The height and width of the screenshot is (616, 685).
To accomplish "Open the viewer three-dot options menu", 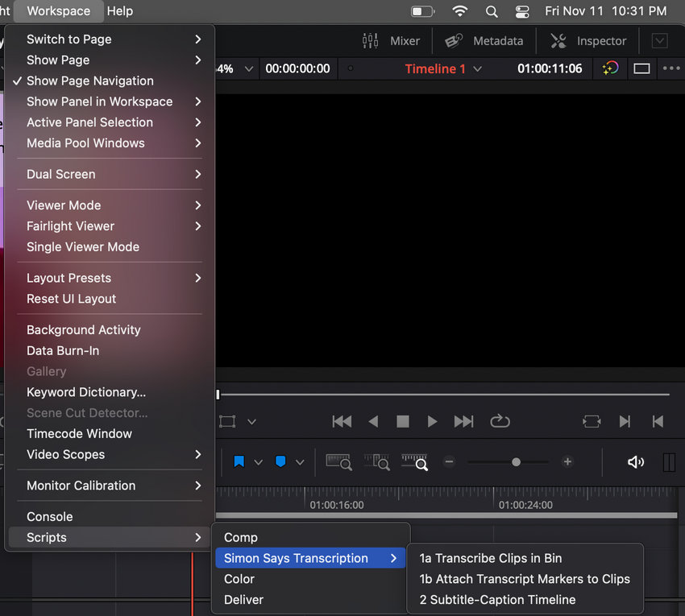I will [x=671, y=68].
